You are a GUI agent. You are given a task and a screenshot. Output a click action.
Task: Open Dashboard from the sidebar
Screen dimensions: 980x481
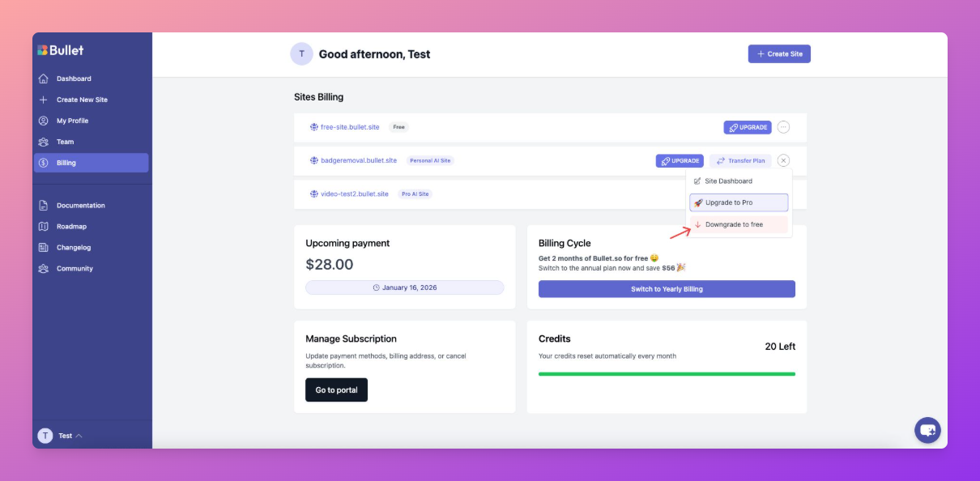tap(74, 79)
